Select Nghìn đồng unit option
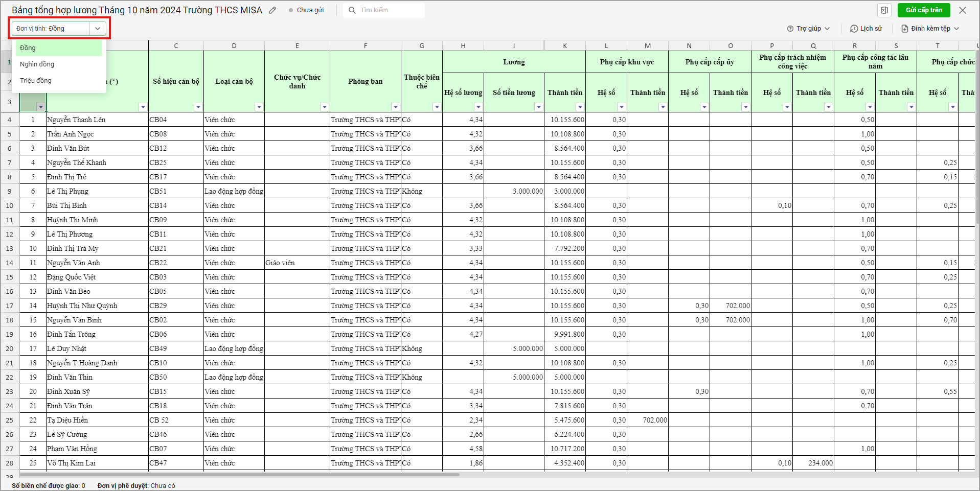Viewport: 980px width, 491px height. [37, 64]
